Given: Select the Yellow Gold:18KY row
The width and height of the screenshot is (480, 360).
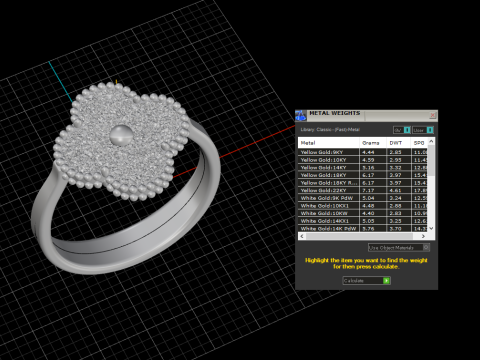Looking at the screenshot, I should click(x=363, y=175).
